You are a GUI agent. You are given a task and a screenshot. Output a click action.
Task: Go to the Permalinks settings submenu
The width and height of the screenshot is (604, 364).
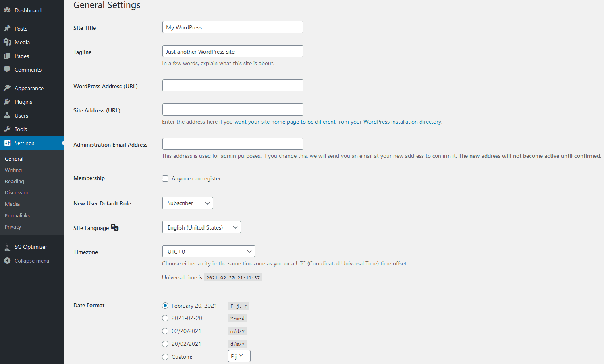click(x=17, y=215)
